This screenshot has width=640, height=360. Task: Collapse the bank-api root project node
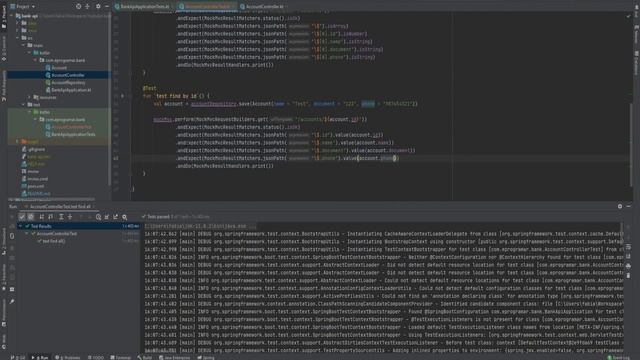tap(12, 16)
